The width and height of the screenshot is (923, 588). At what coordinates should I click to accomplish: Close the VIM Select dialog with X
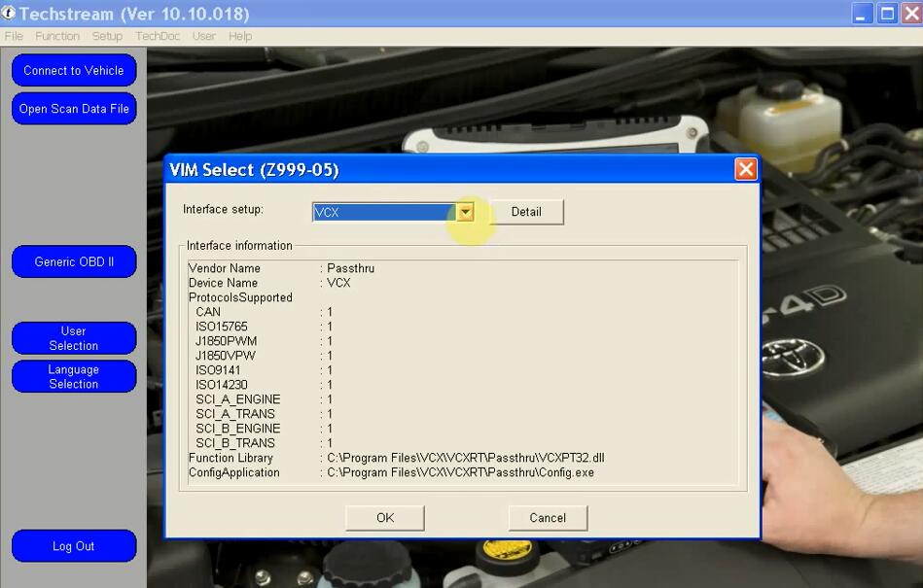pos(746,169)
